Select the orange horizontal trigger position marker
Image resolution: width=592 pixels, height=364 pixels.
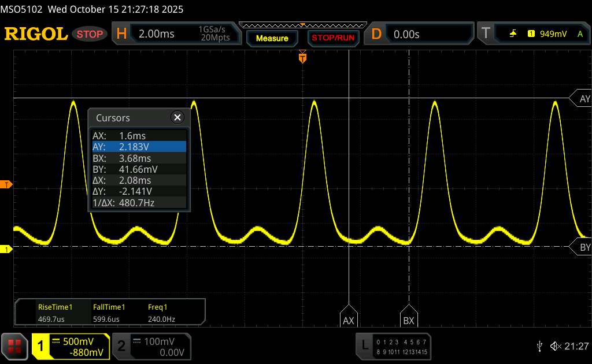302,57
